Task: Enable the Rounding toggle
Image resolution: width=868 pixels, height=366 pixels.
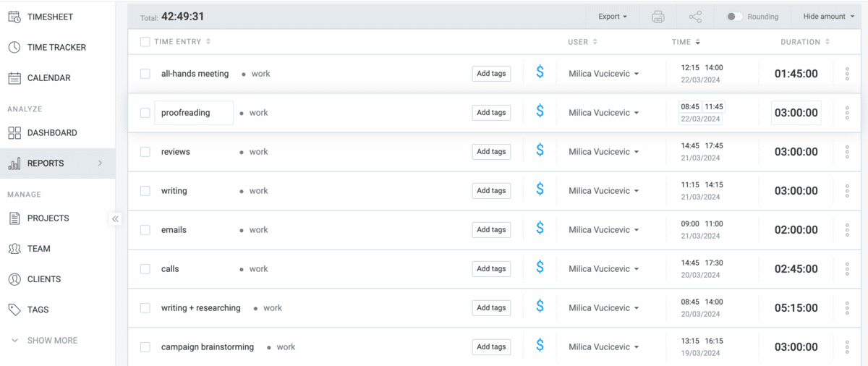Action: pyautogui.click(x=734, y=17)
